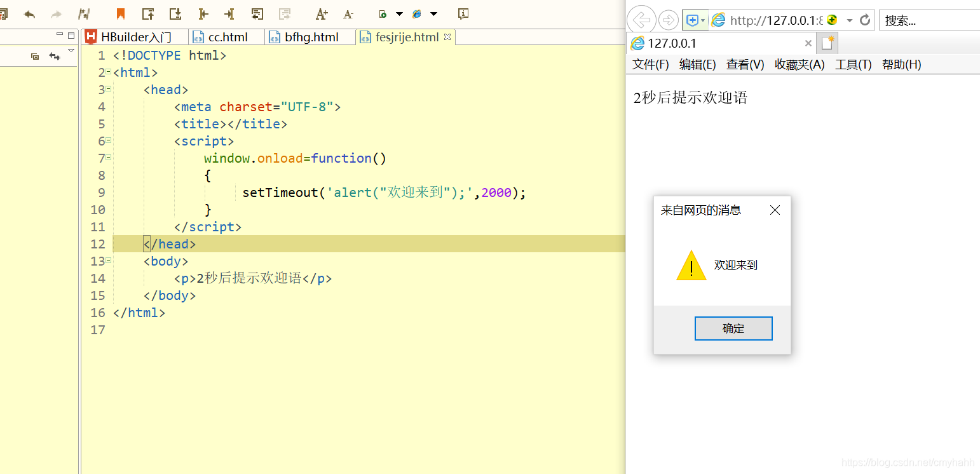Click the toolbar icon just right of Redo
This screenshot has height=474, width=980.
pos(83,14)
